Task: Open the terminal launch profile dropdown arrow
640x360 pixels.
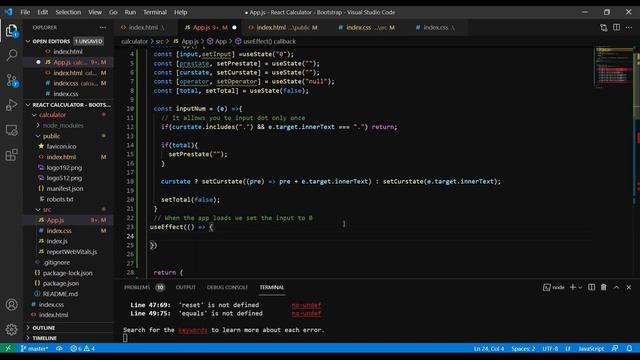Action: point(580,287)
